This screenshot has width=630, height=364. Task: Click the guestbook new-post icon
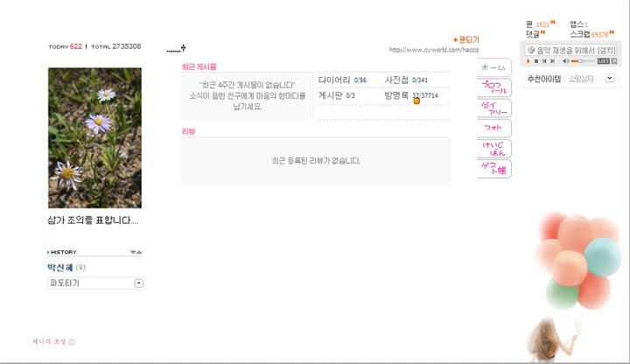pyautogui.click(x=416, y=101)
